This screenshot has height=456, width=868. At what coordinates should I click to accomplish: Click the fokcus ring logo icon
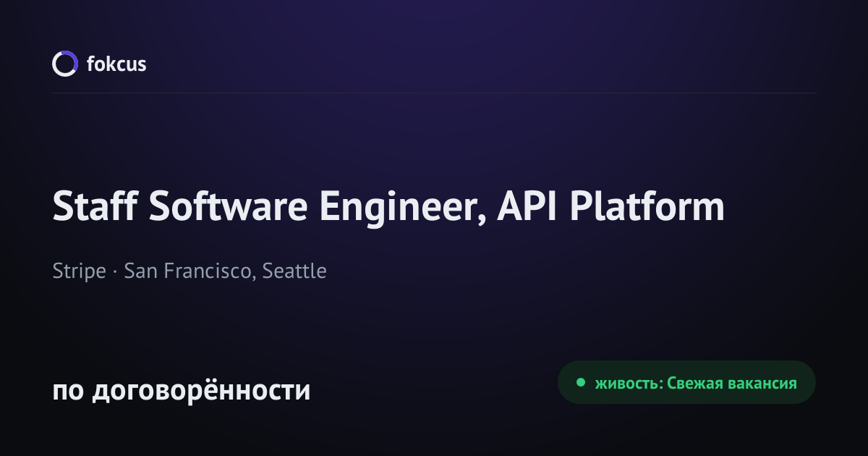pos(64,64)
